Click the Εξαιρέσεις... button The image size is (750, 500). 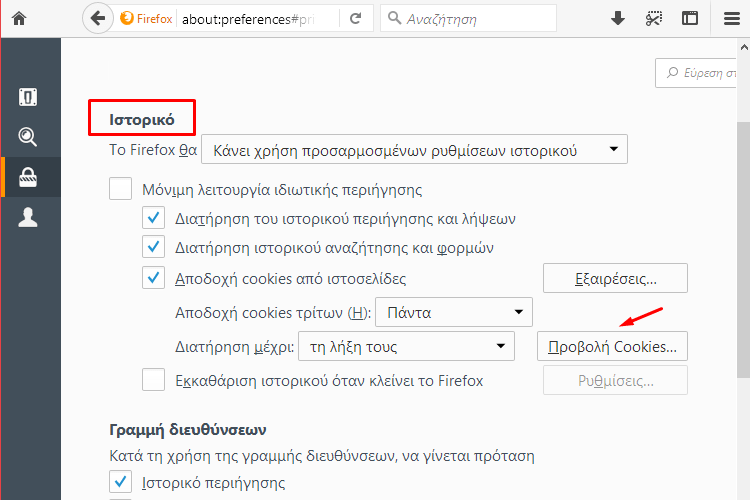click(615, 278)
